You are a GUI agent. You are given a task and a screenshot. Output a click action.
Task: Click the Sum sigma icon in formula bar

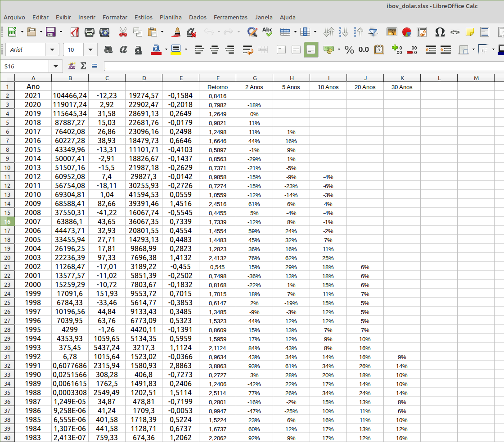(x=83, y=66)
